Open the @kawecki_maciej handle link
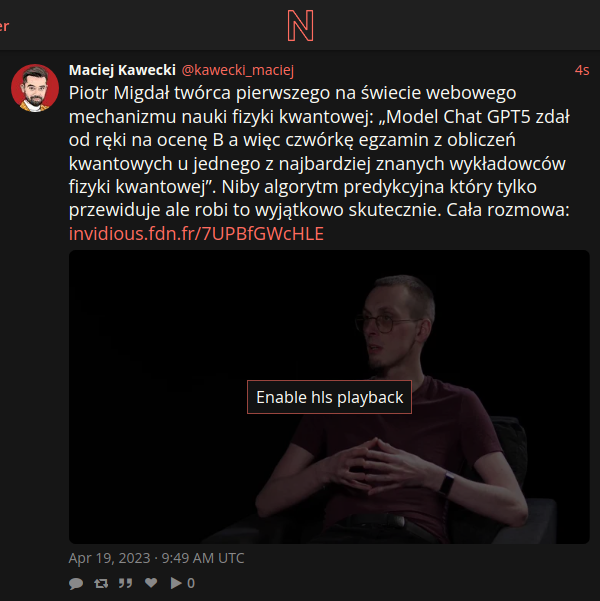The image size is (600, 601). (x=238, y=70)
